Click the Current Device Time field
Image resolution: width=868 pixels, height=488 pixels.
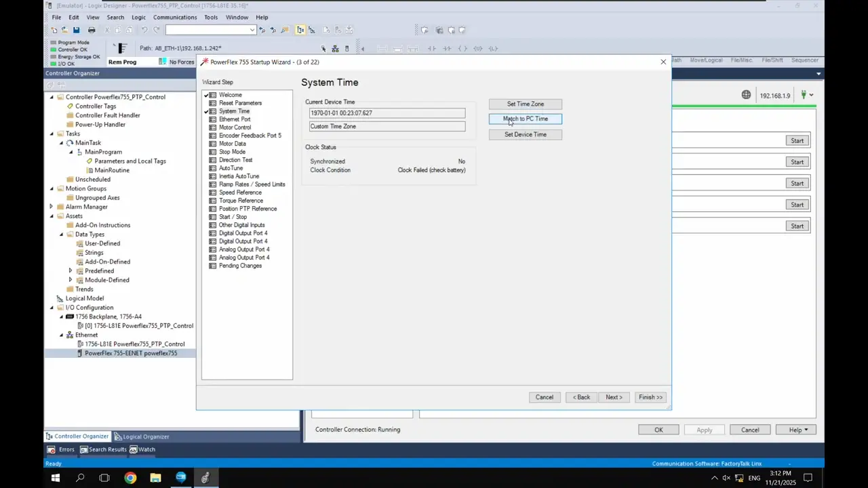point(387,113)
